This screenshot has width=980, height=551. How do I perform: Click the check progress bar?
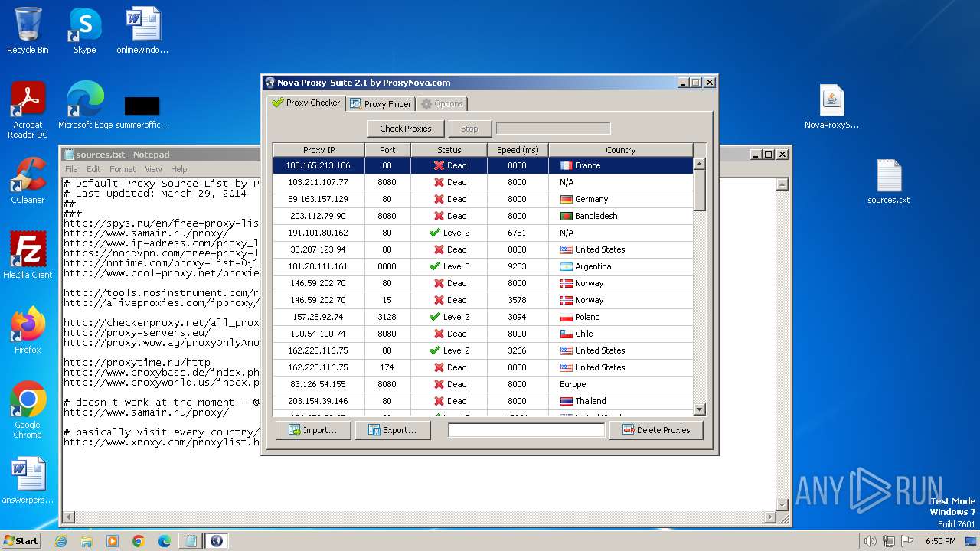pos(554,129)
